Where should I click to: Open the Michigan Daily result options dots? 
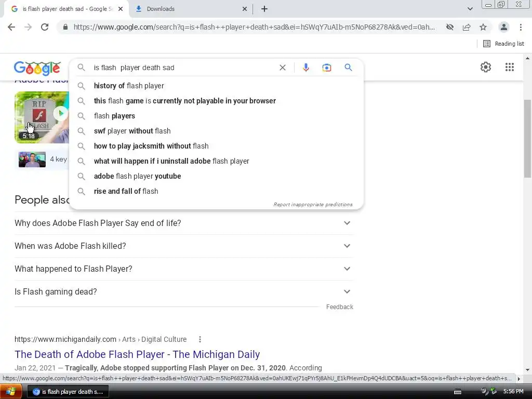(x=200, y=339)
